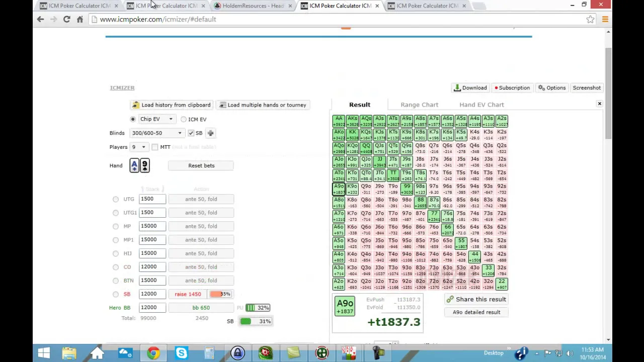Select the SB player radio button
The width and height of the screenshot is (644, 362).
click(116, 294)
